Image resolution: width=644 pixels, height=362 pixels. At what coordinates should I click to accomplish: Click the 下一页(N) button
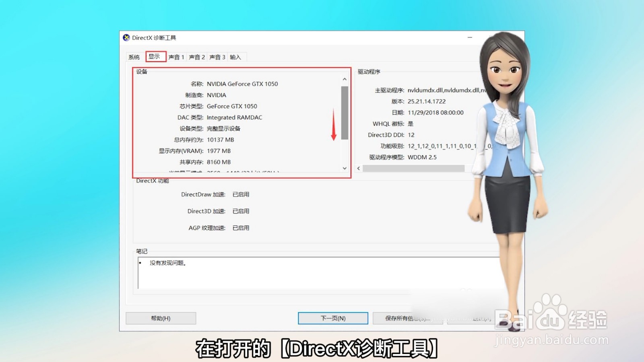(333, 318)
